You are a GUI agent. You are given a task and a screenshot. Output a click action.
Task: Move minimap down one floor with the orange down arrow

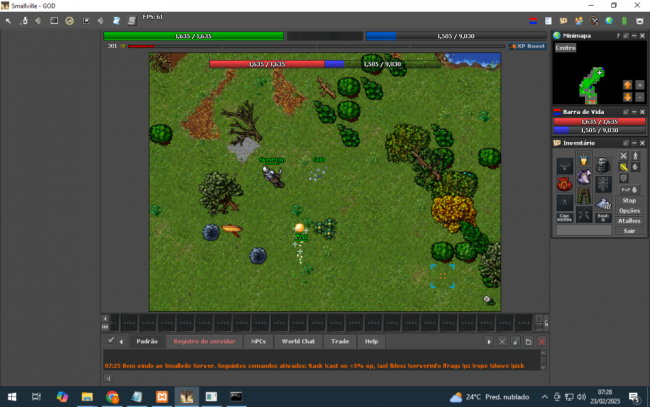[x=628, y=97]
